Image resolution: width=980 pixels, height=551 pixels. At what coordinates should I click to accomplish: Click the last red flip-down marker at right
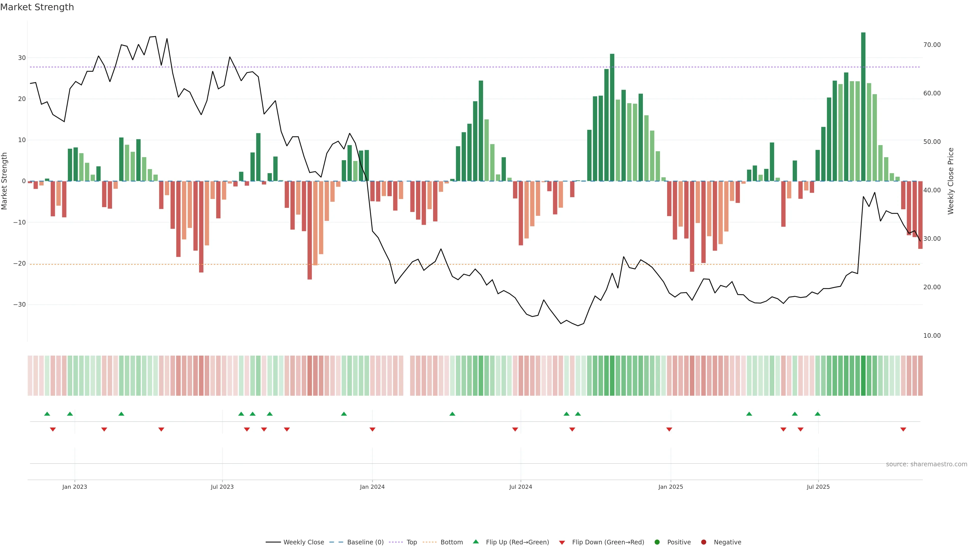click(x=903, y=429)
